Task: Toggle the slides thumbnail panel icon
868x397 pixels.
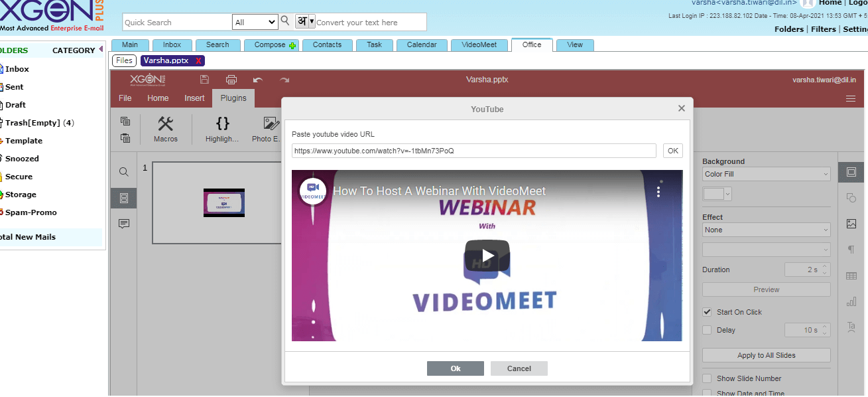Action: point(124,198)
